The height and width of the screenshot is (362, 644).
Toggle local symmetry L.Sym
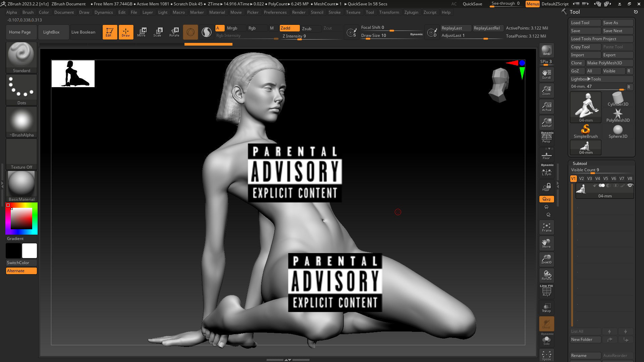(x=546, y=170)
